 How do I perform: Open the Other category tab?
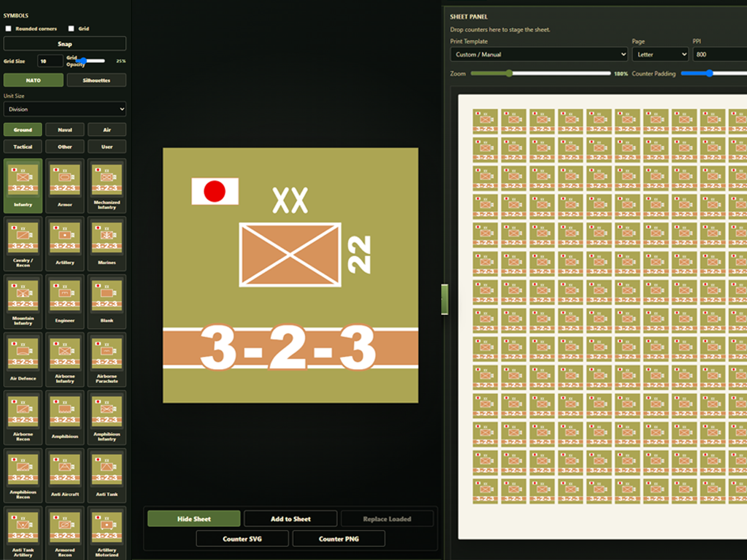click(x=65, y=146)
